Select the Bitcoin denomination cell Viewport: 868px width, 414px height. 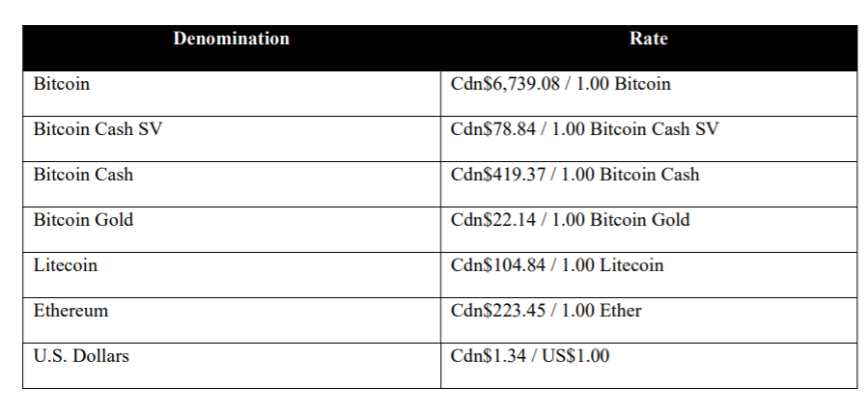(232, 94)
